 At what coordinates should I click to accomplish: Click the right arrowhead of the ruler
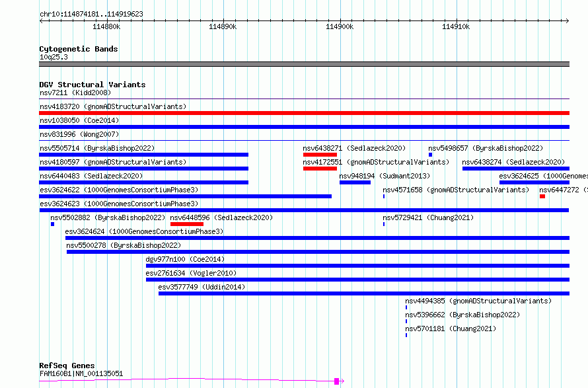pyautogui.click(x=568, y=20)
